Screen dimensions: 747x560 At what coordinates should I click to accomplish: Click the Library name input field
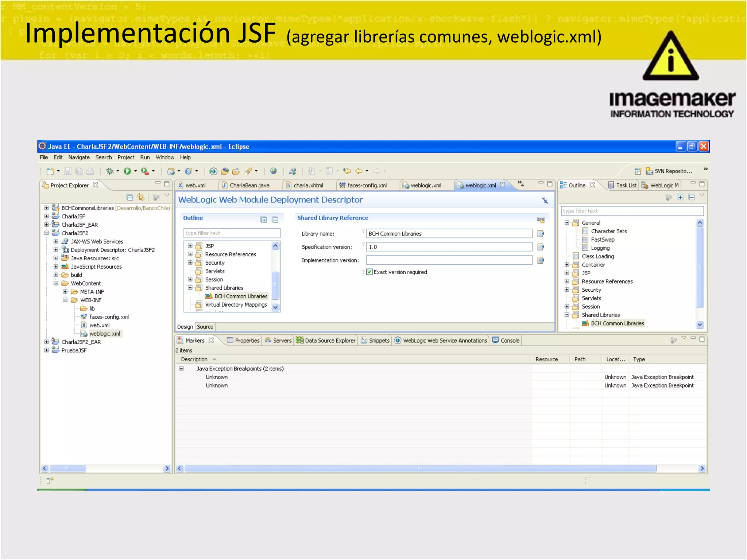coord(449,234)
